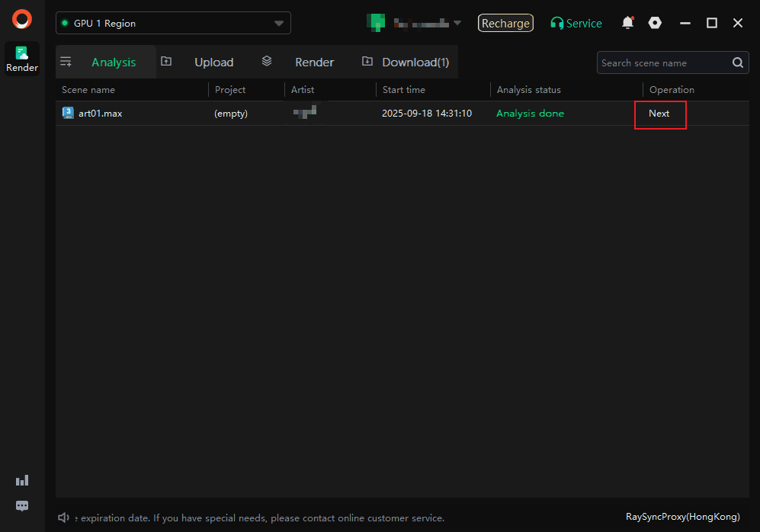The height and width of the screenshot is (532, 760).
Task: Open the chat feedback icon in sidebar
Action: pyautogui.click(x=22, y=505)
